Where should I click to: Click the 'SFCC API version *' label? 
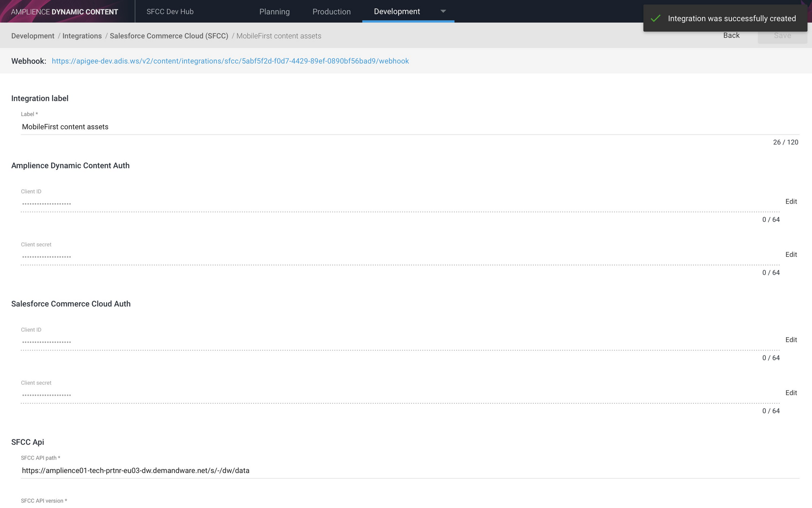(44, 501)
